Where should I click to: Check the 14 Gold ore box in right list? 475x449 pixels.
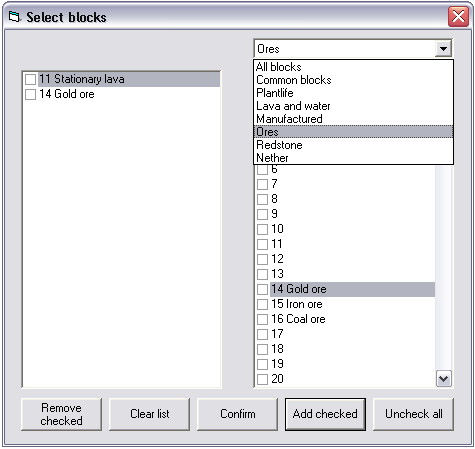(262, 289)
